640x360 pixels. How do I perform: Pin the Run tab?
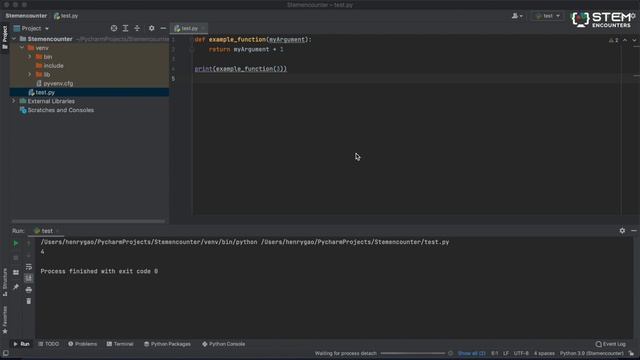click(x=16, y=287)
